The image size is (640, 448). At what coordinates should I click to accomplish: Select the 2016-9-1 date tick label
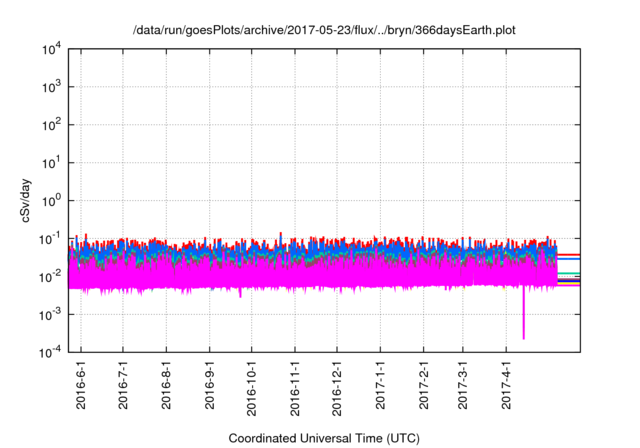click(x=209, y=386)
